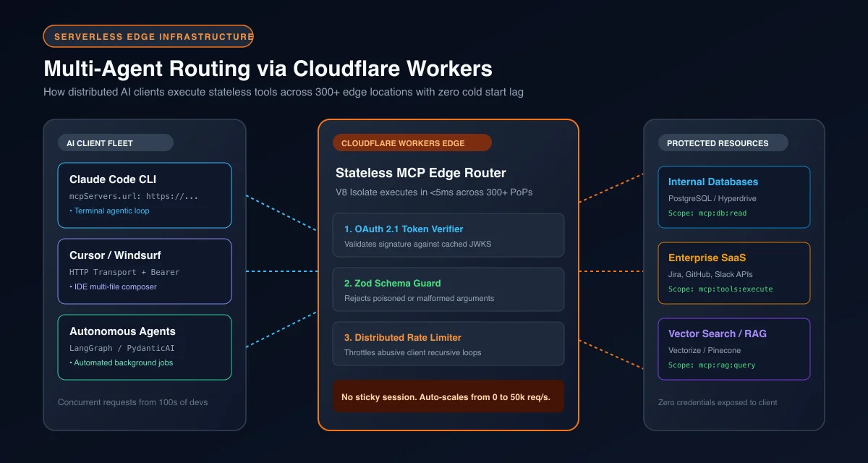Screen dimensions: 868x463
Task: Click 'Vectorize / Pinecone' text
Action: pos(705,350)
